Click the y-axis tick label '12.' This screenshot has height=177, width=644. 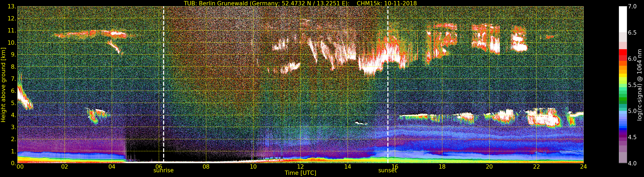(x=12, y=18)
